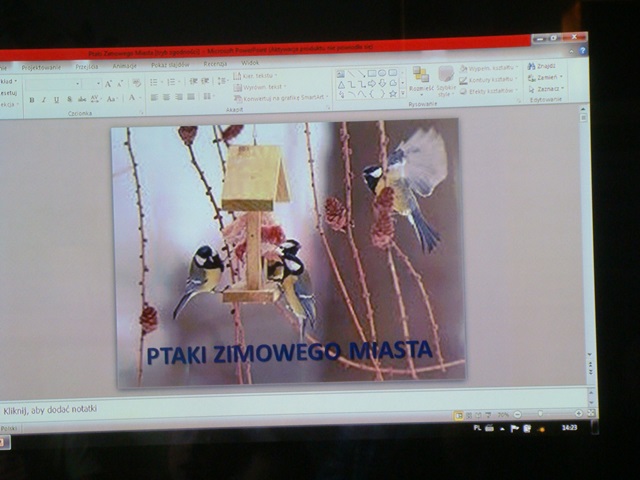Open the Wypełnienie kształtu dropdown

489,68
